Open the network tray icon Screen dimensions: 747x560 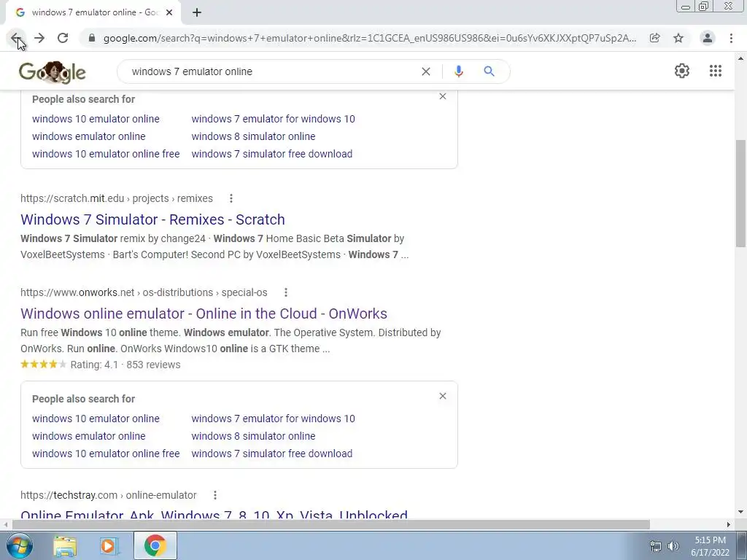click(x=656, y=546)
